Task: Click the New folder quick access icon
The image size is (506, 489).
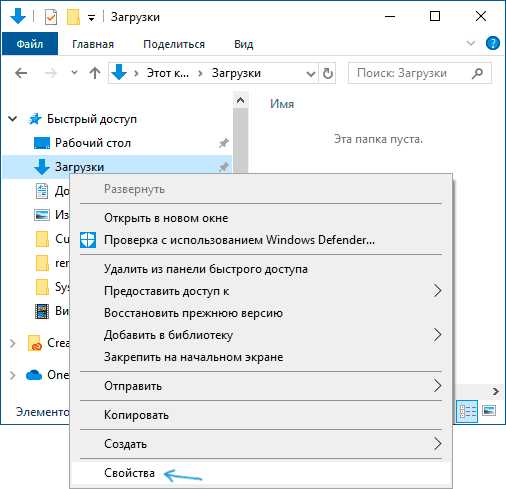Action: [x=73, y=17]
